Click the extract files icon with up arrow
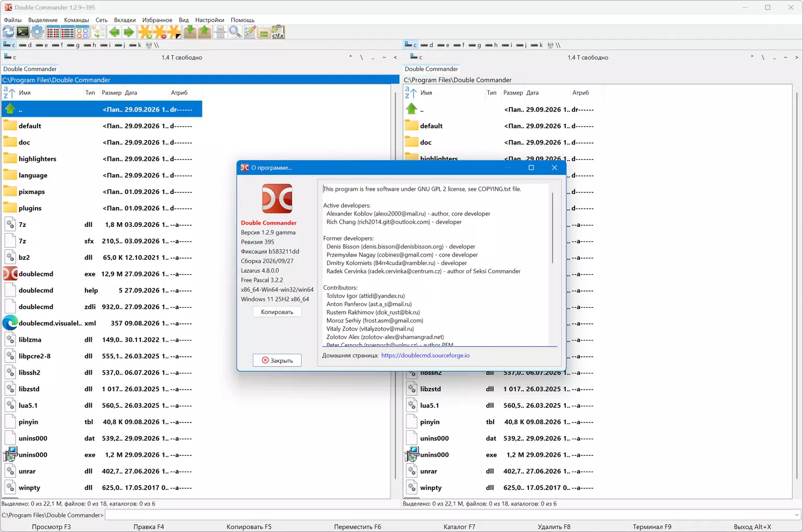Image resolution: width=803 pixels, height=532 pixels. point(205,32)
